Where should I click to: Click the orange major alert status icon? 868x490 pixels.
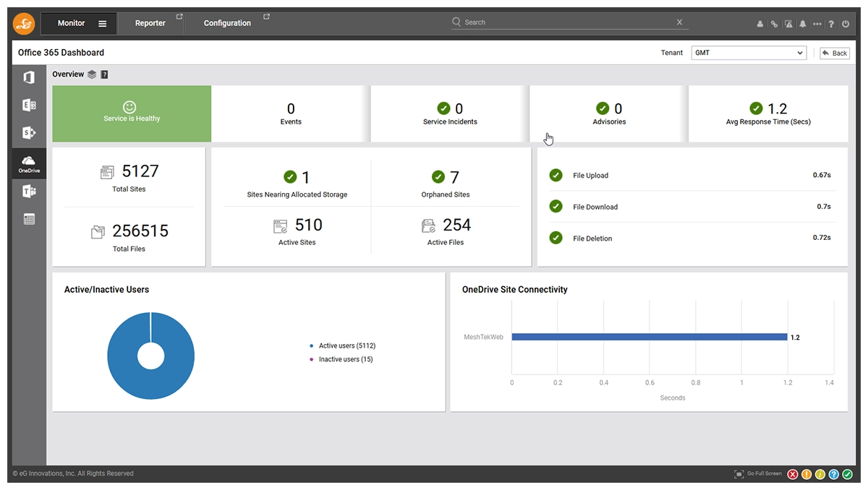[x=807, y=474]
